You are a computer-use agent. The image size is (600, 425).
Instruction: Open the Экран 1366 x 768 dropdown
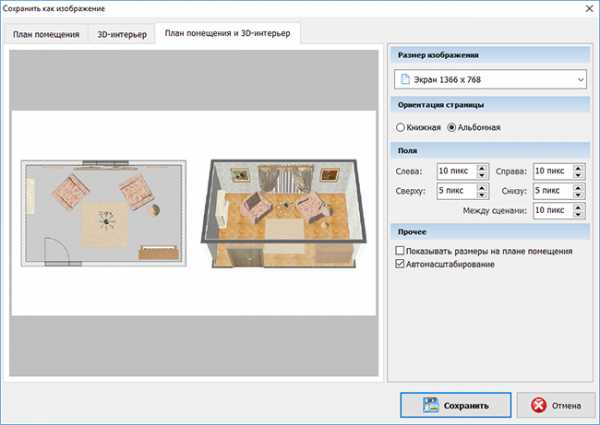pyautogui.click(x=580, y=79)
